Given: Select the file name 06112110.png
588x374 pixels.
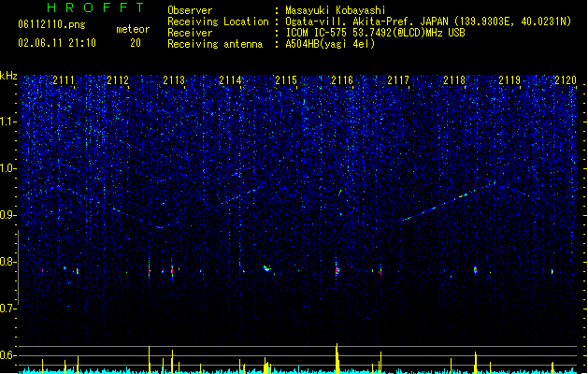Looking at the screenshot, I should tap(51, 24).
